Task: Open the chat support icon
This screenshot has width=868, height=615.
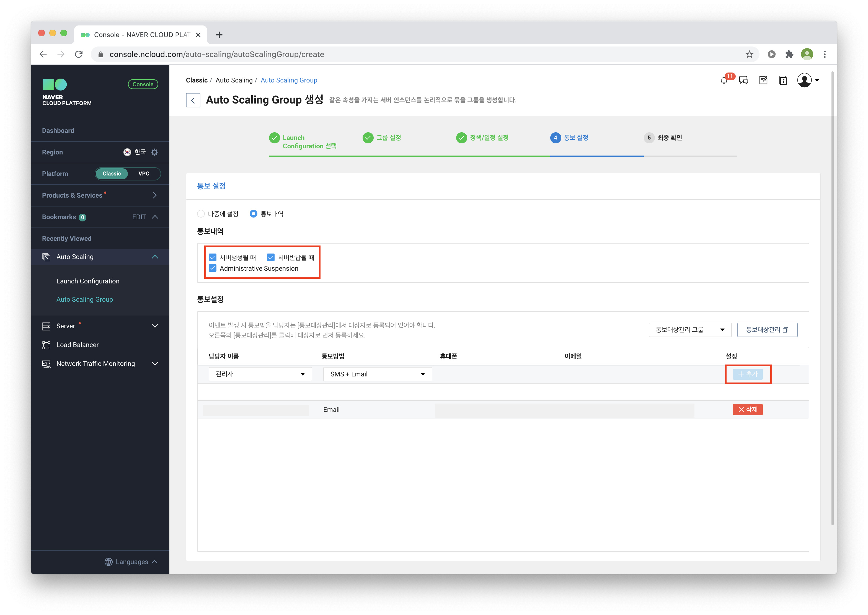Action: 743,80
